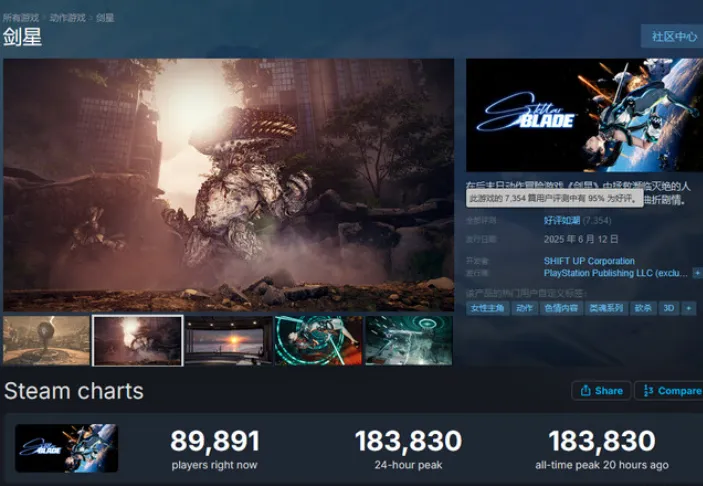
Task: Click the plus button after the tags
Action: click(689, 308)
